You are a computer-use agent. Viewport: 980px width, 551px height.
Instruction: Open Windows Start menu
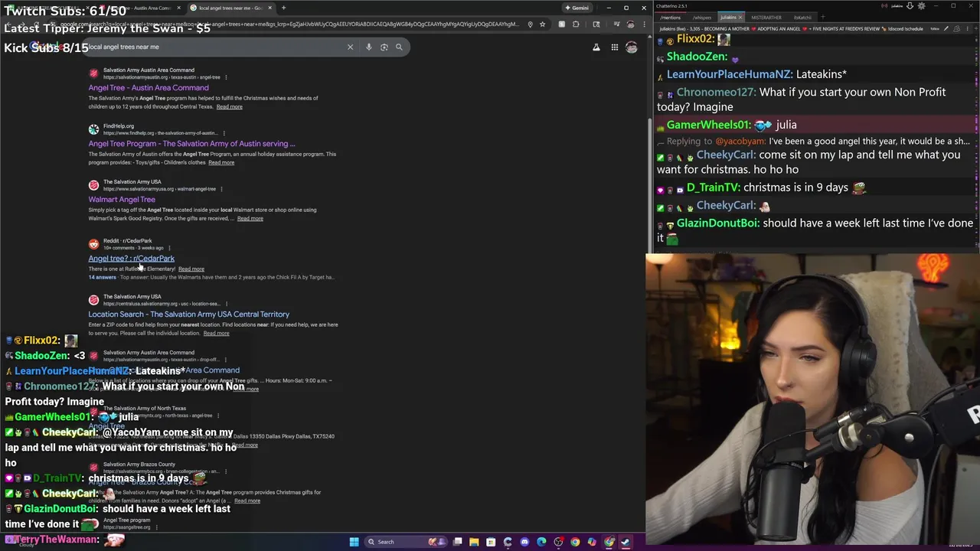tap(354, 542)
